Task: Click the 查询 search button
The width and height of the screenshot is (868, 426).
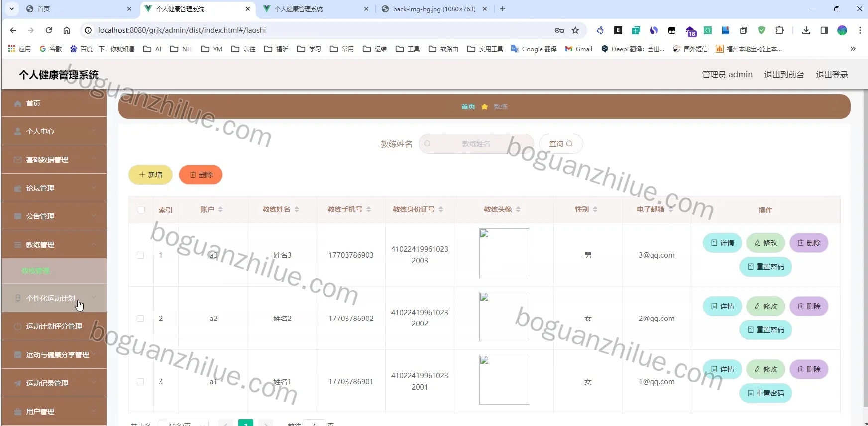Action: pos(561,144)
